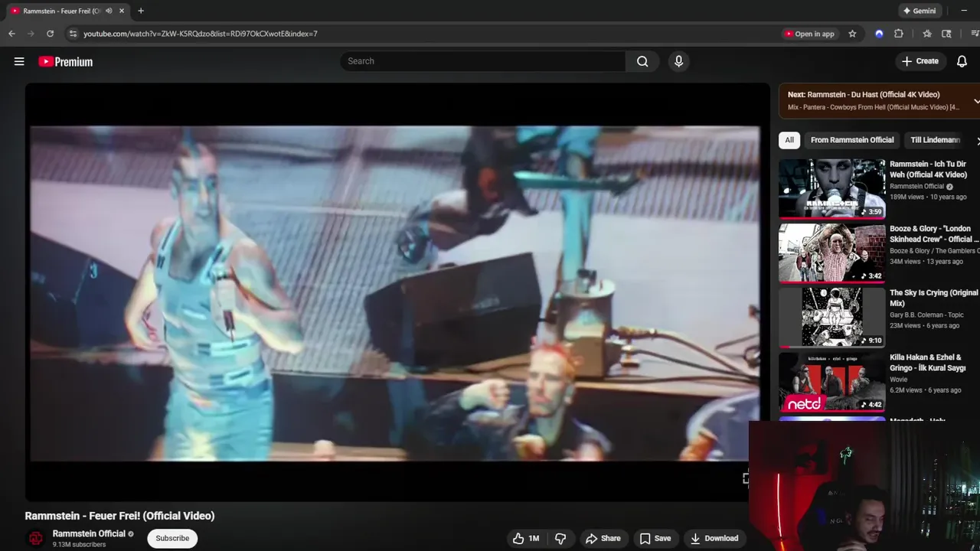The height and width of the screenshot is (551, 980).
Task: Expand the Next playlist panel chevron
Action: pyautogui.click(x=976, y=101)
